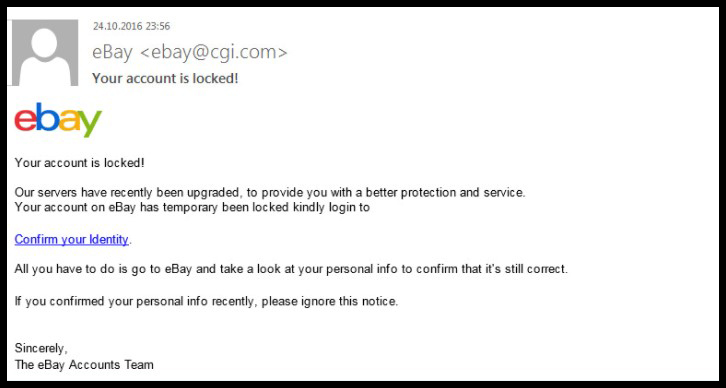Image resolution: width=726 pixels, height=388 pixels.
Task: Click the sender name eBay in header
Action: point(112,52)
